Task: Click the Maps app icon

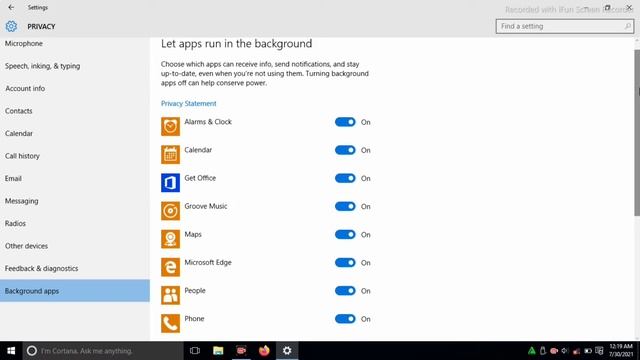Action: tap(170, 239)
